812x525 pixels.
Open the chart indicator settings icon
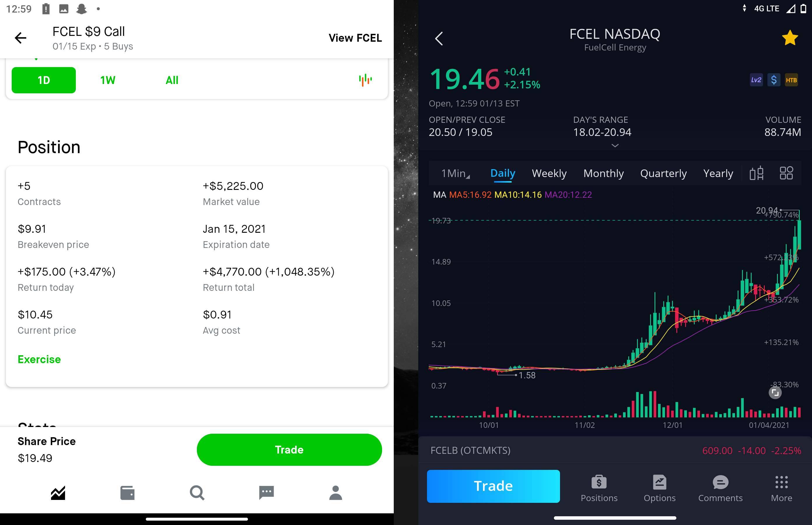tap(756, 173)
